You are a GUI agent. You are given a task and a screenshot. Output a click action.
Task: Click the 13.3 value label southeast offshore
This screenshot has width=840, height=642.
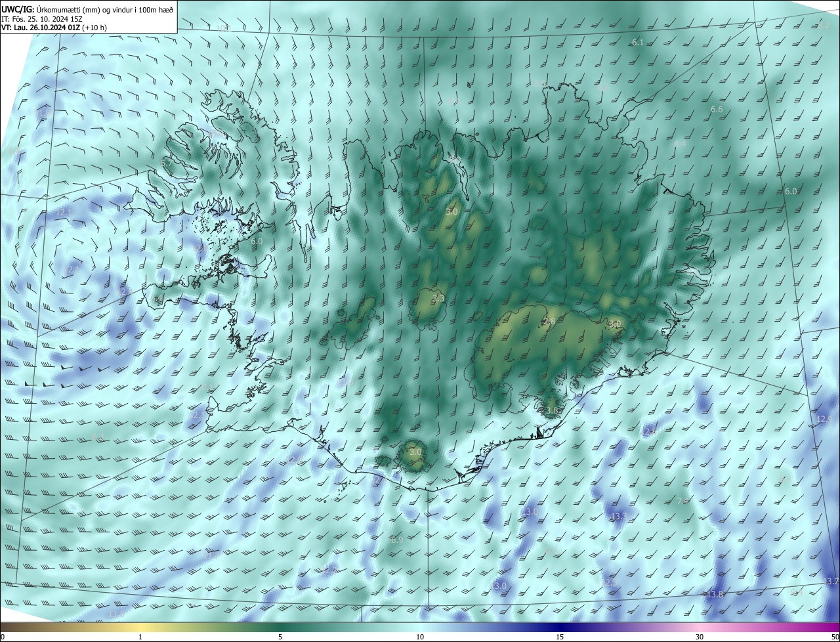[x=618, y=517]
